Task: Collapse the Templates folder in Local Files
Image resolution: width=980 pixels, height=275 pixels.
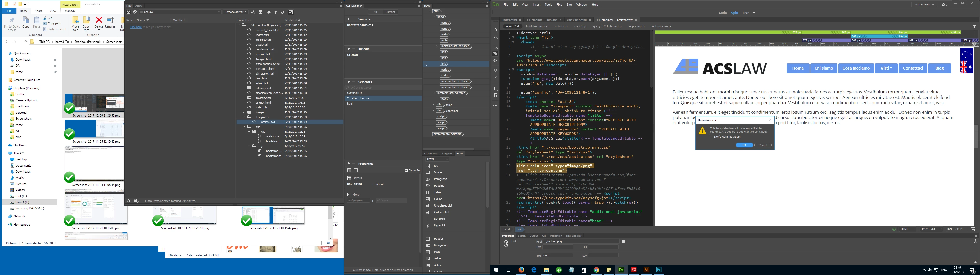Action: pyautogui.click(x=244, y=117)
